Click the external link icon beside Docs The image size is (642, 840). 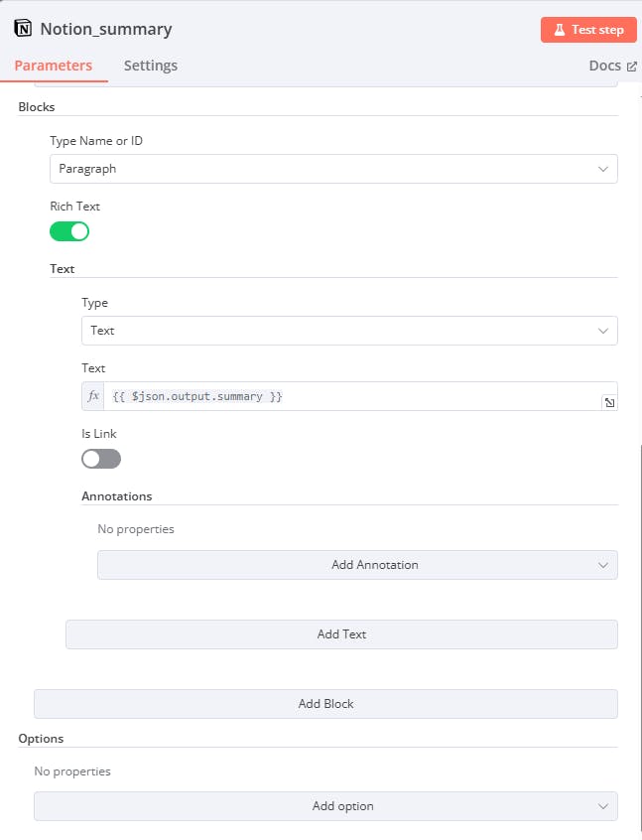632,67
